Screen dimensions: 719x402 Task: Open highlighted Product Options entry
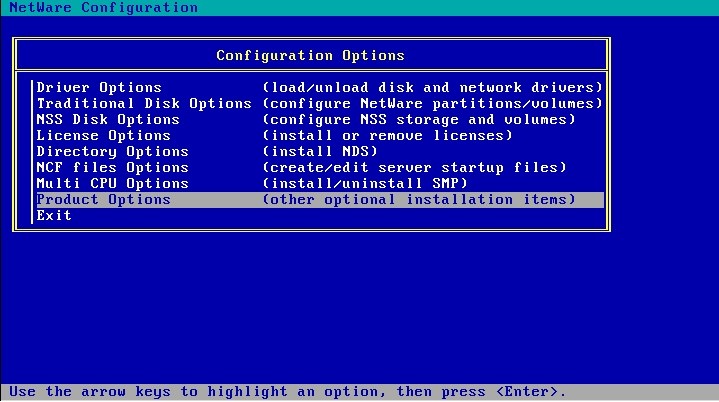[x=320, y=200]
